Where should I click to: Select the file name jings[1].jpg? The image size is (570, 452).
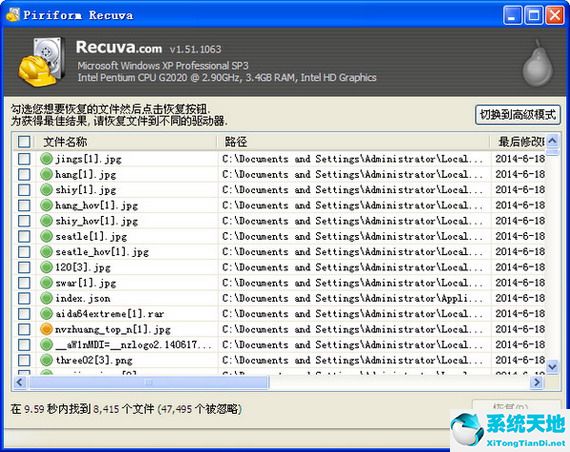(x=88, y=159)
